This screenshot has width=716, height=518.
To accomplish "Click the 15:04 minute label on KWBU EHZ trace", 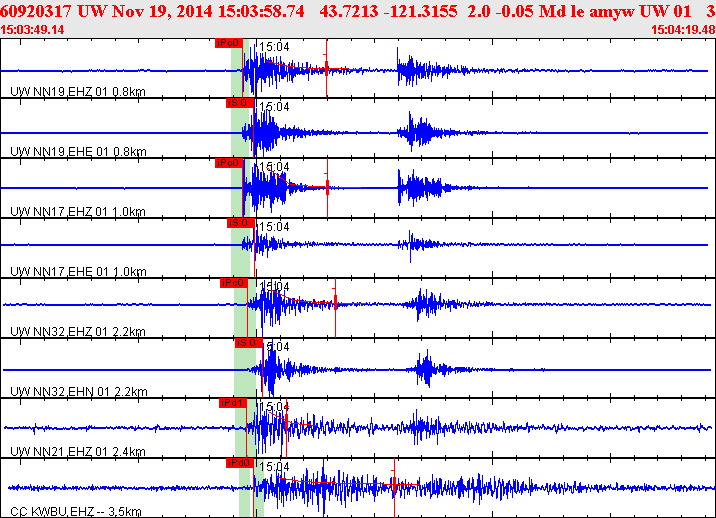I will coord(274,467).
